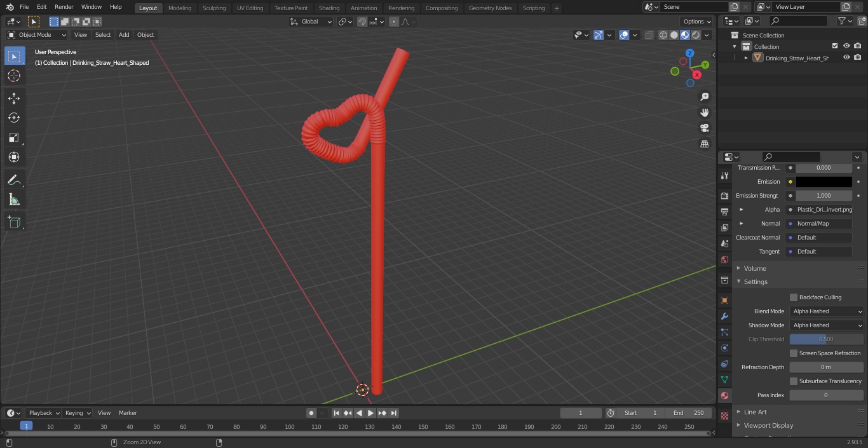The image size is (868, 448).
Task: Toggle camera view icon
Action: point(705,128)
